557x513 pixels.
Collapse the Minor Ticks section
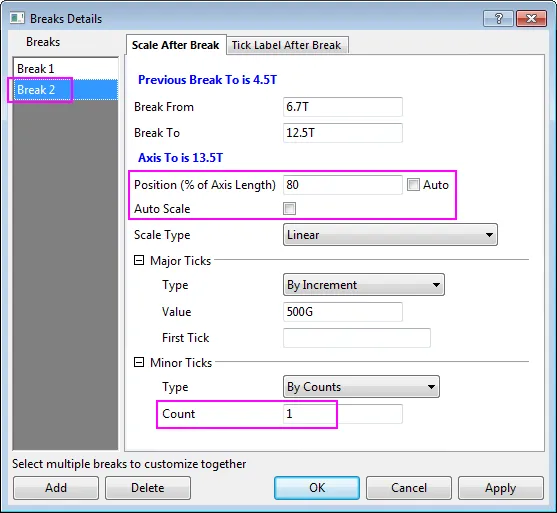[x=139, y=362]
